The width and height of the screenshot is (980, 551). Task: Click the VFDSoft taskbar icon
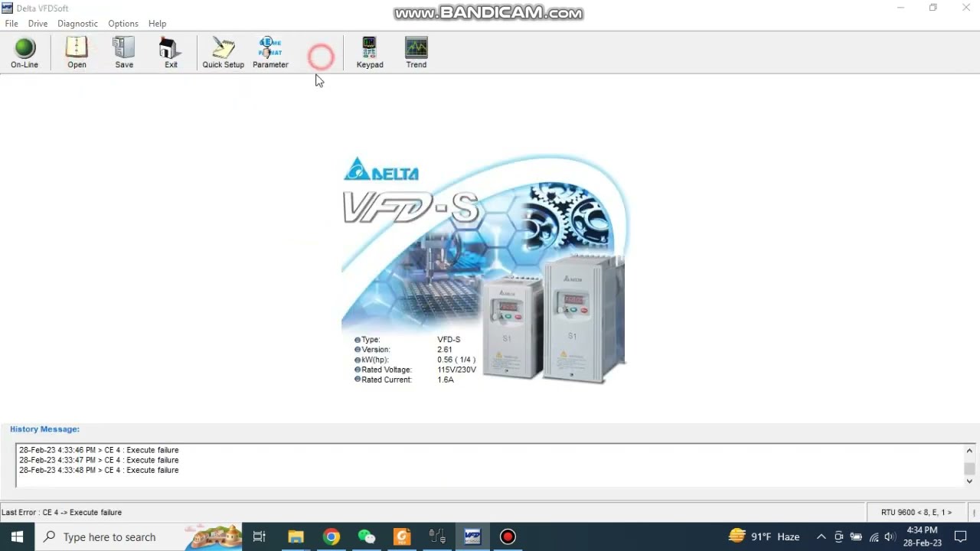472,536
